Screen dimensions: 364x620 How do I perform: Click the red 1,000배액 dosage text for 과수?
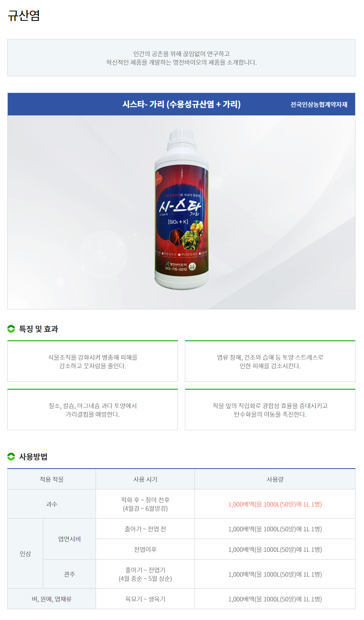pos(275,504)
